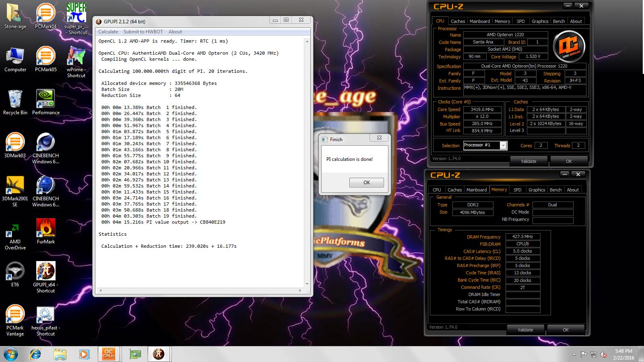The image size is (644, 362).
Task: Click OK in upper CPU-Z window
Action: point(569,161)
